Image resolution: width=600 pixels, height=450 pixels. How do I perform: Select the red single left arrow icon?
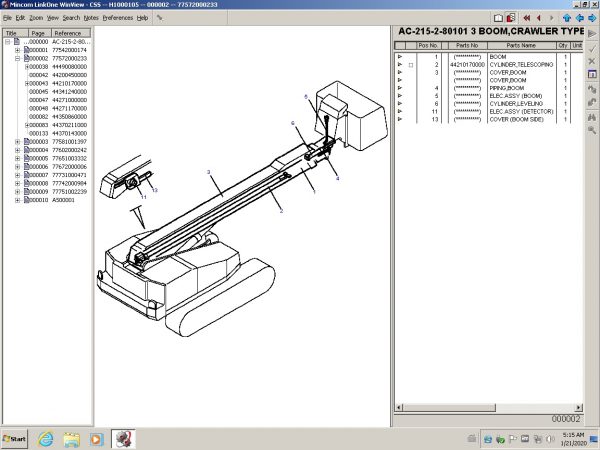pos(539,18)
